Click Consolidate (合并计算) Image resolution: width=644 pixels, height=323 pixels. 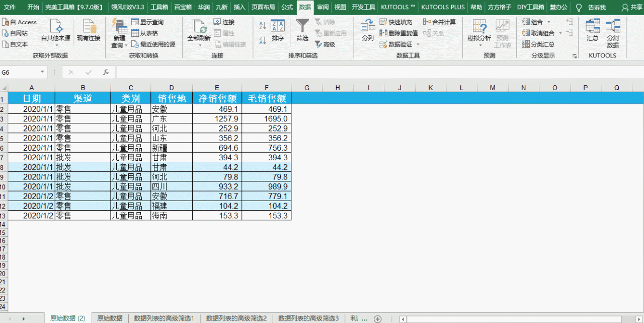point(439,22)
